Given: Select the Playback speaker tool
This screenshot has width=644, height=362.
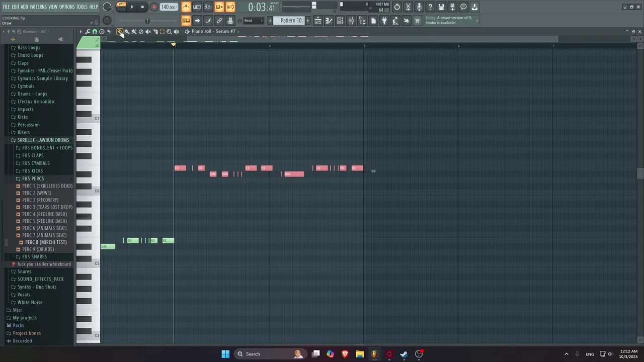Looking at the screenshot, I should [x=176, y=31].
